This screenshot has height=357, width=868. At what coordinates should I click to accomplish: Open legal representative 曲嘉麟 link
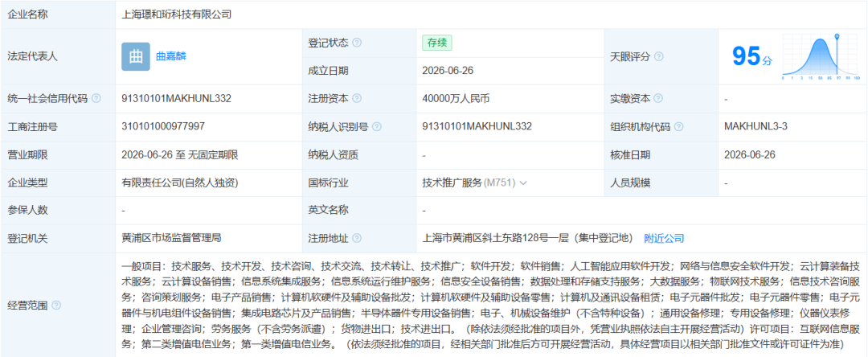pyautogui.click(x=171, y=56)
